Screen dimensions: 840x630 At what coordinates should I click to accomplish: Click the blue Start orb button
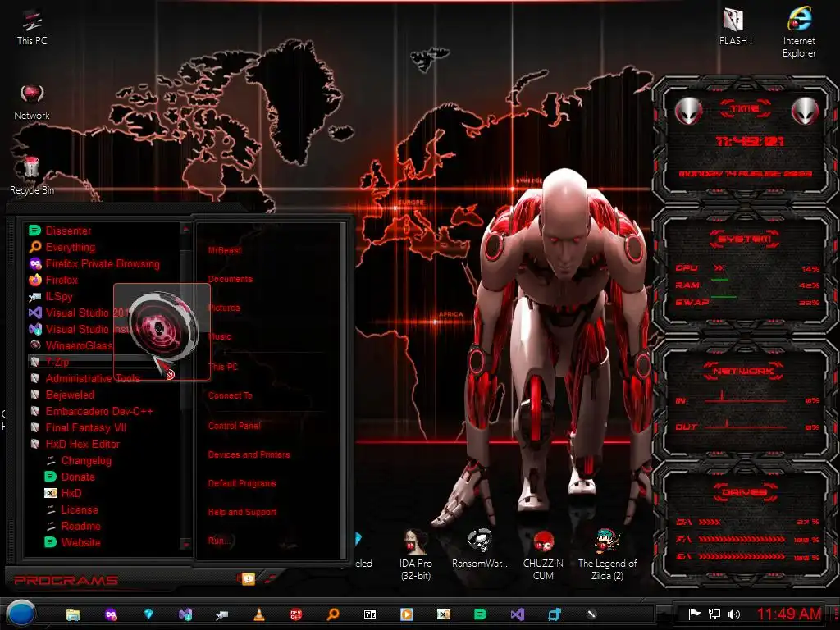21,614
